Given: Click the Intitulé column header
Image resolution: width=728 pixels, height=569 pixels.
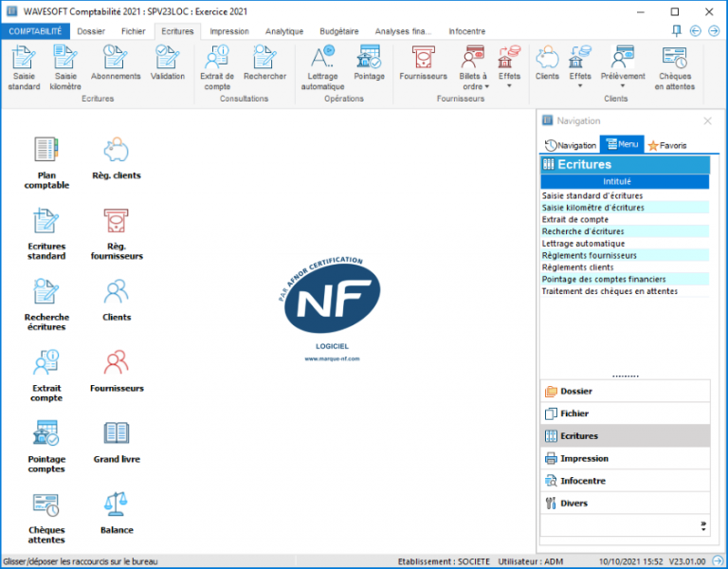Looking at the screenshot, I should (625, 182).
